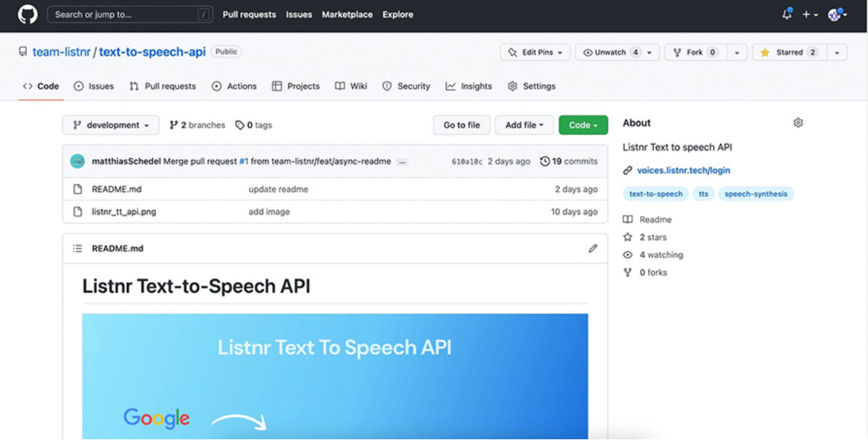This screenshot has height=440, width=868.
Task: Expand commit message ellipsis button
Action: (403, 162)
